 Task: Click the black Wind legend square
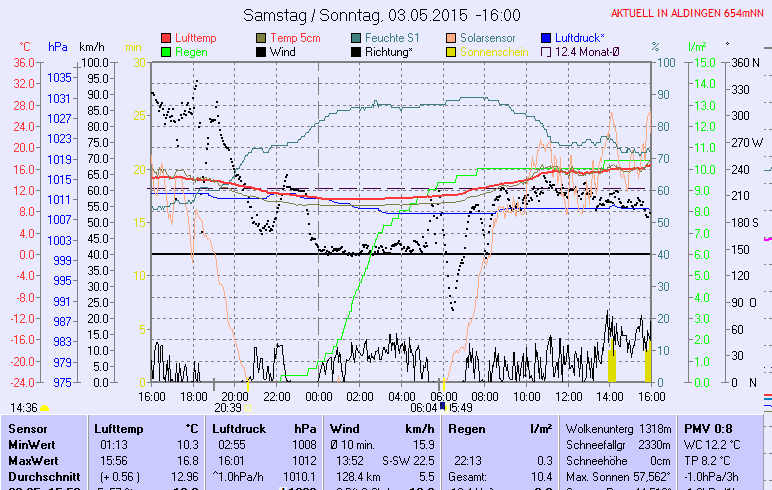[261, 51]
